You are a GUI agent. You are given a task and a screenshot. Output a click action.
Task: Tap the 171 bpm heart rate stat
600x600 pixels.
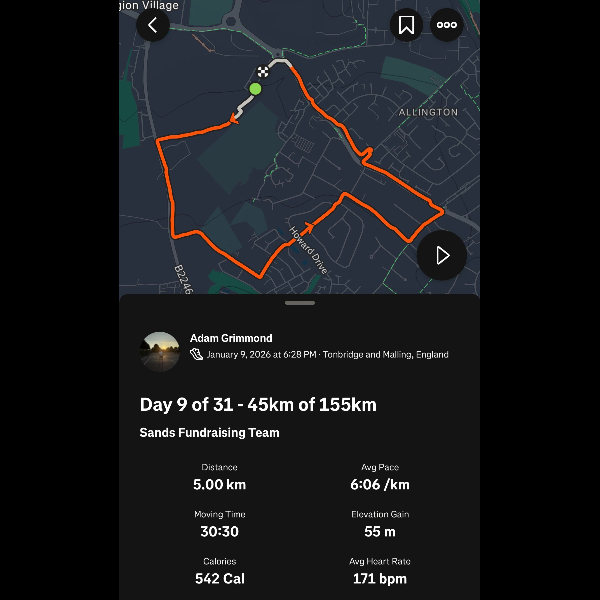(x=380, y=578)
